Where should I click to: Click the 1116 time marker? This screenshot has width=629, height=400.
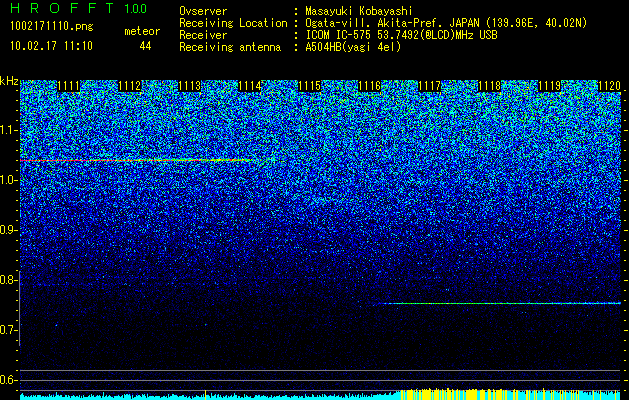pos(369,86)
